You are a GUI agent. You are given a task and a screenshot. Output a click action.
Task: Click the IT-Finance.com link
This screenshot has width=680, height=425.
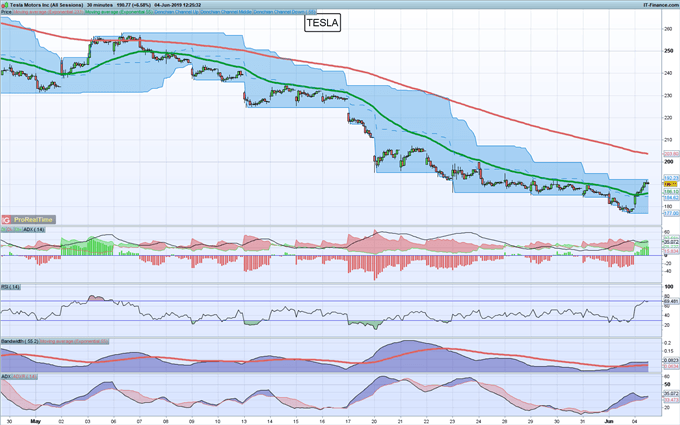(661, 5)
